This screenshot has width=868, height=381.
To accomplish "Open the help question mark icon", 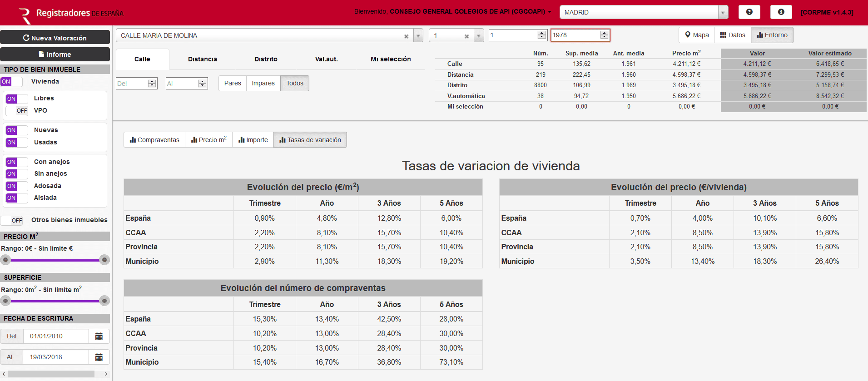I will (749, 12).
